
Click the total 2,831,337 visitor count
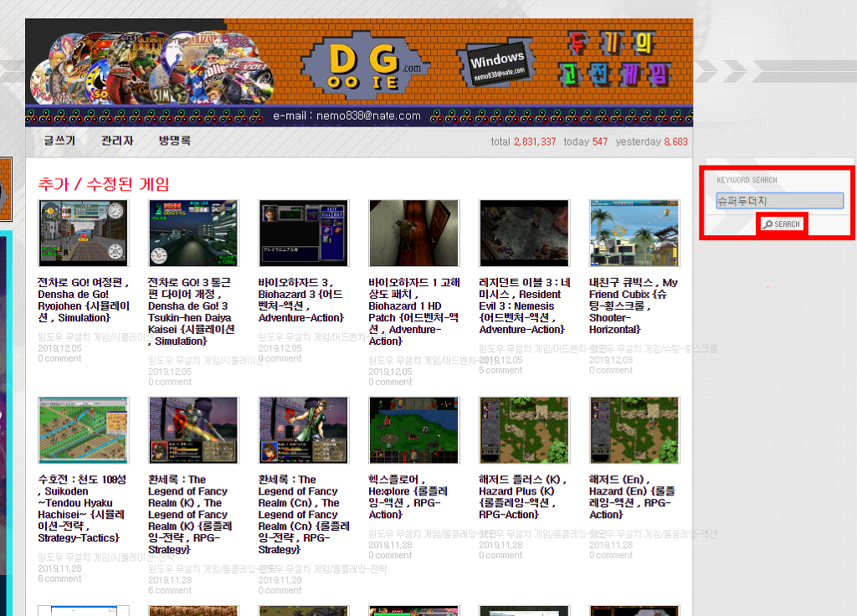tap(523, 141)
